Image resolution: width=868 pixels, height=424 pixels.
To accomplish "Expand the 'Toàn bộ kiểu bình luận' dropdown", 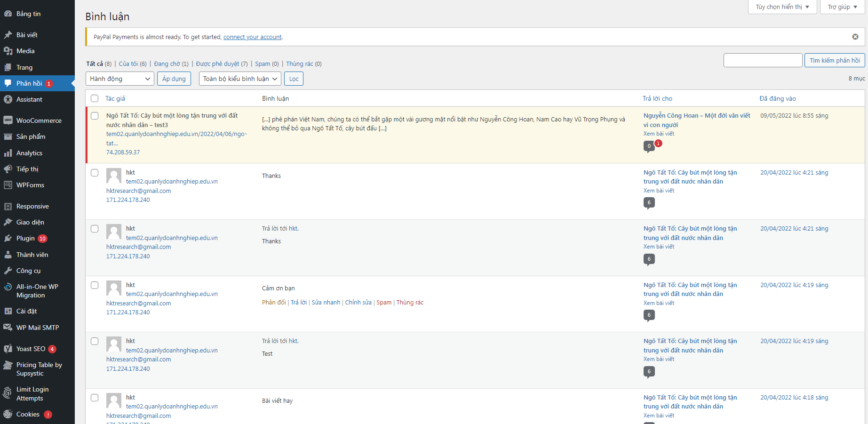I will [x=240, y=79].
